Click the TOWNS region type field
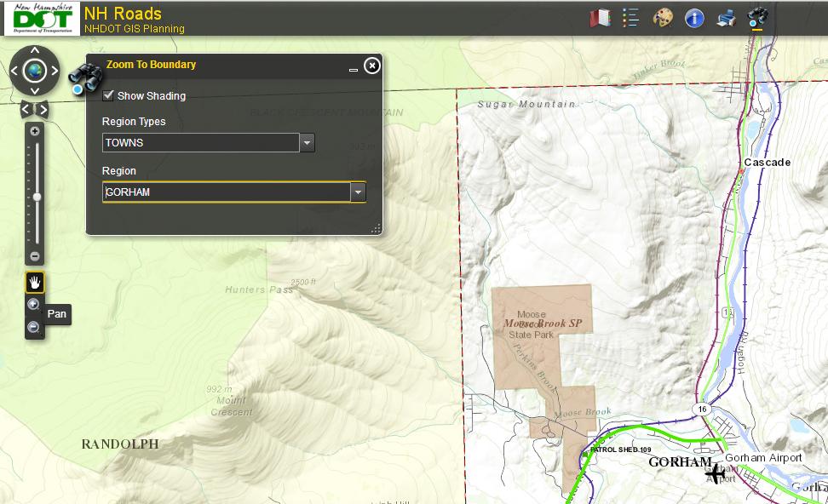 tap(201, 142)
